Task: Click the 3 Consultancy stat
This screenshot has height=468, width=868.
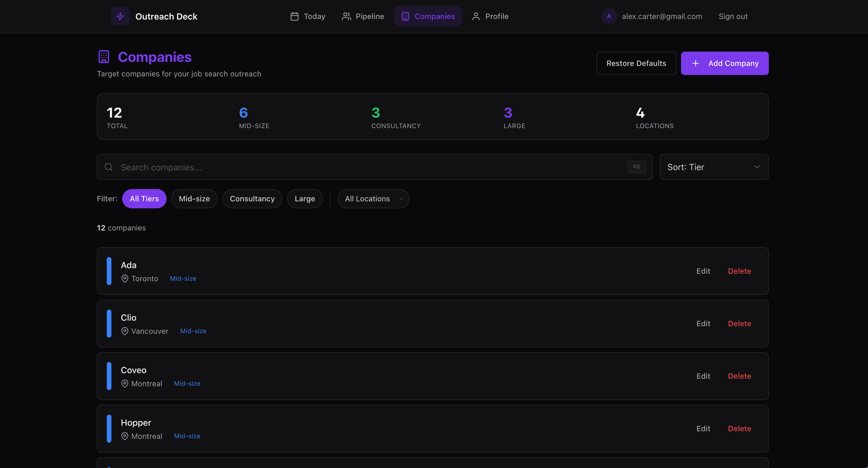Action: coord(396,117)
